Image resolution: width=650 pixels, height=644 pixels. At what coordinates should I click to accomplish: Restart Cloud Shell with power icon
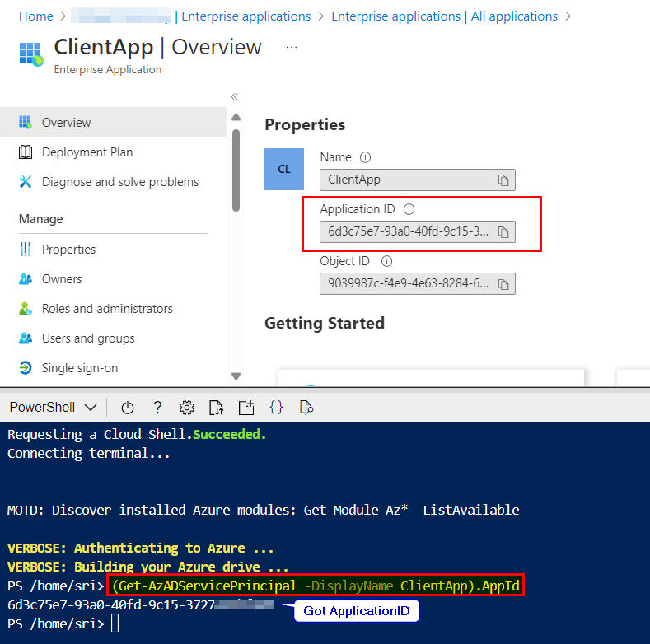pos(127,408)
